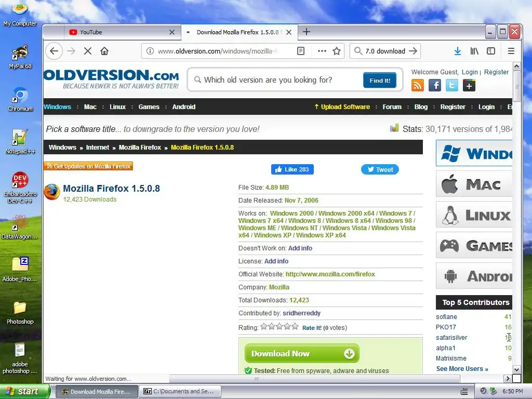This screenshot has height=399, width=532.
Task: Close the YouTube tab
Action: [171, 32]
